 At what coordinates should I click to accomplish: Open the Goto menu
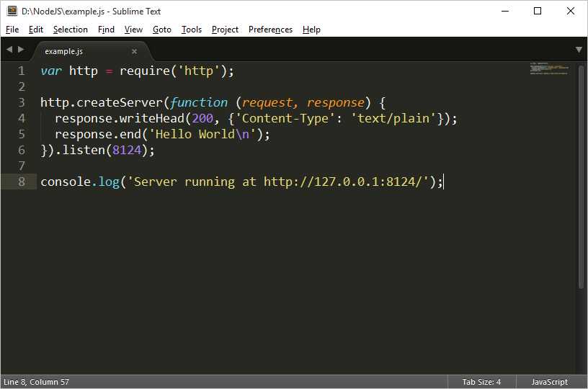tap(162, 30)
